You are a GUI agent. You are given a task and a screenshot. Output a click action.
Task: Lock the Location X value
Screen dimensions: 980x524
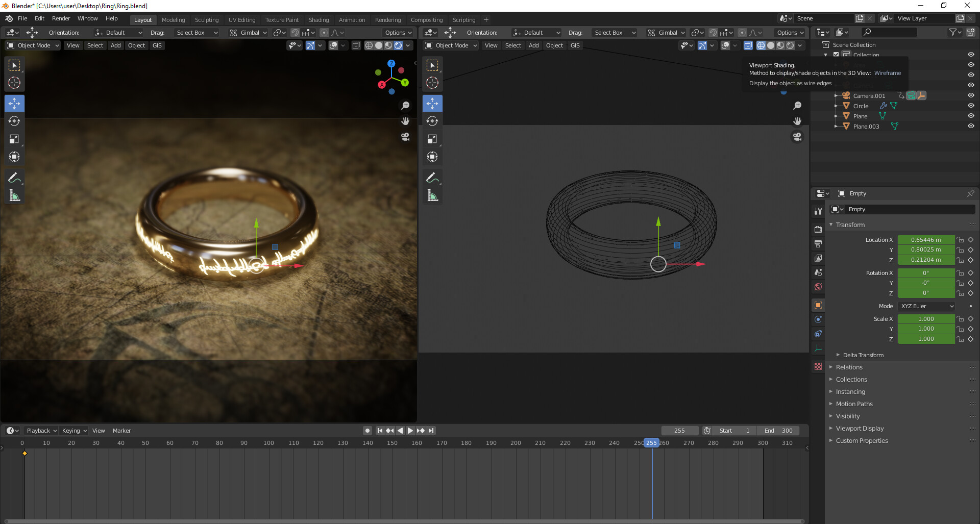pos(960,240)
